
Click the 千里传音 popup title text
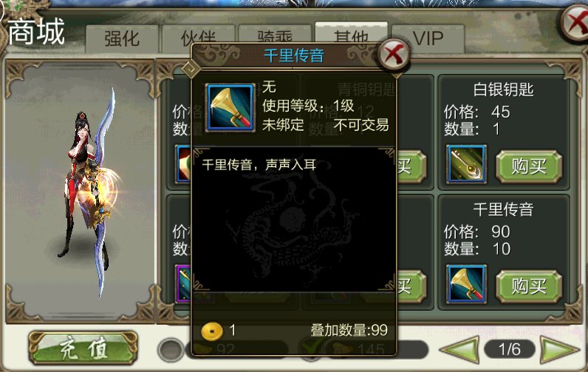coord(293,55)
